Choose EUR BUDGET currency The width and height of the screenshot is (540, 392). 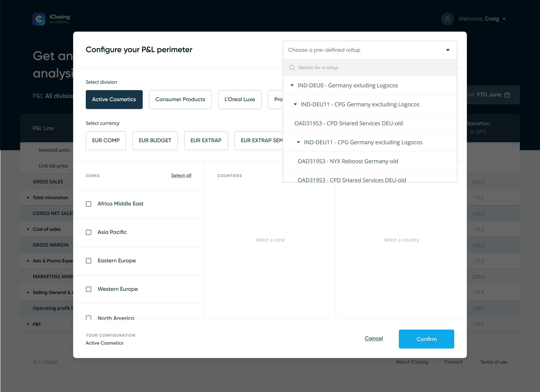pyautogui.click(x=155, y=141)
